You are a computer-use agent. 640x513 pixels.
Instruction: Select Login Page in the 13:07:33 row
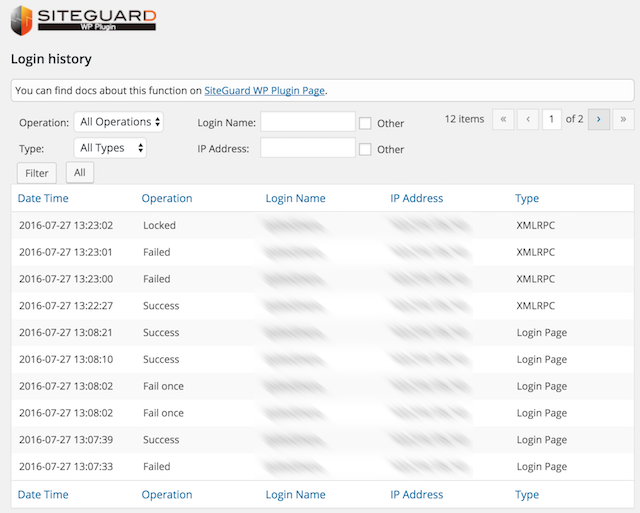pos(542,467)
